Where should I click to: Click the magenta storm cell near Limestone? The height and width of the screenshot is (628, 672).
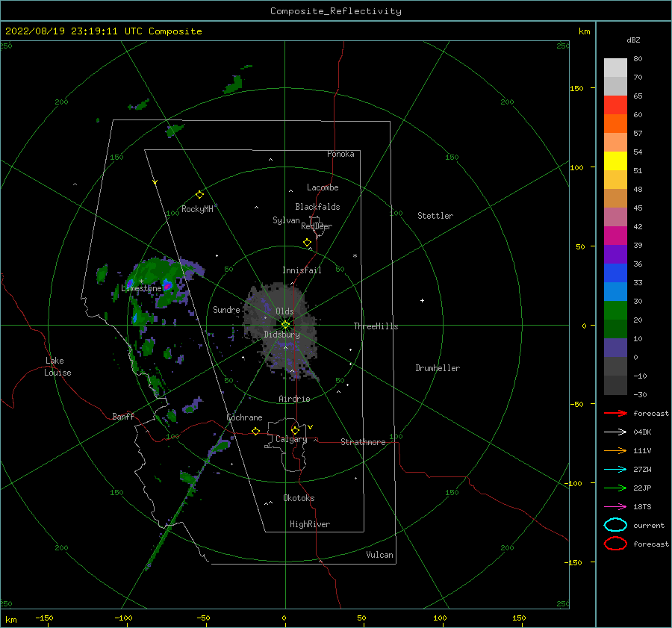[167, 285]
